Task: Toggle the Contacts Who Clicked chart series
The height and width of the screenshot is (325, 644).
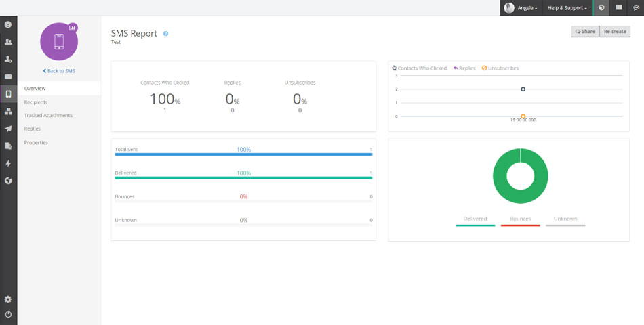Action: point(420,68)
